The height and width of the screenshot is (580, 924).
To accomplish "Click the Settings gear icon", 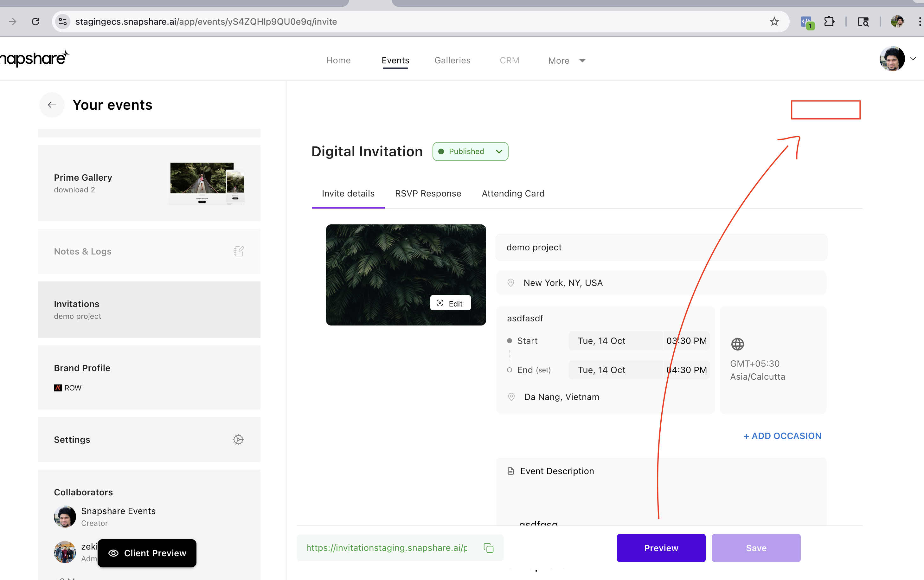I will click(238, 439).
